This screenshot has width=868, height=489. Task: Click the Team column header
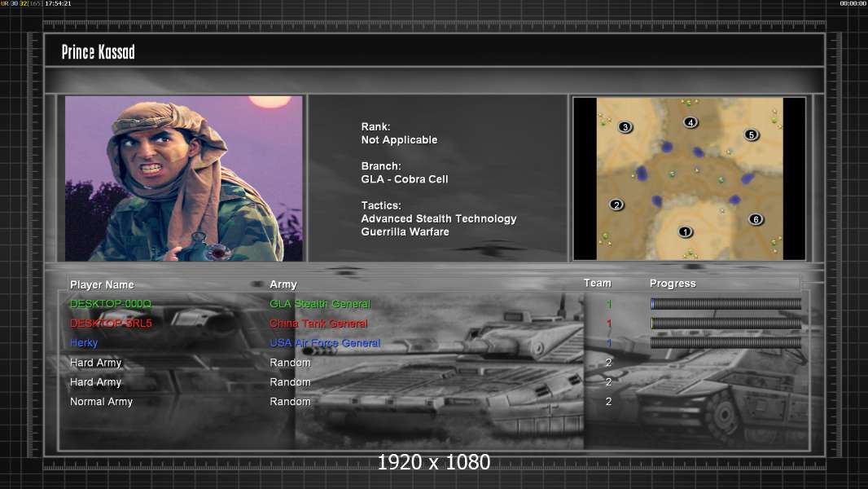click(598, 283)
